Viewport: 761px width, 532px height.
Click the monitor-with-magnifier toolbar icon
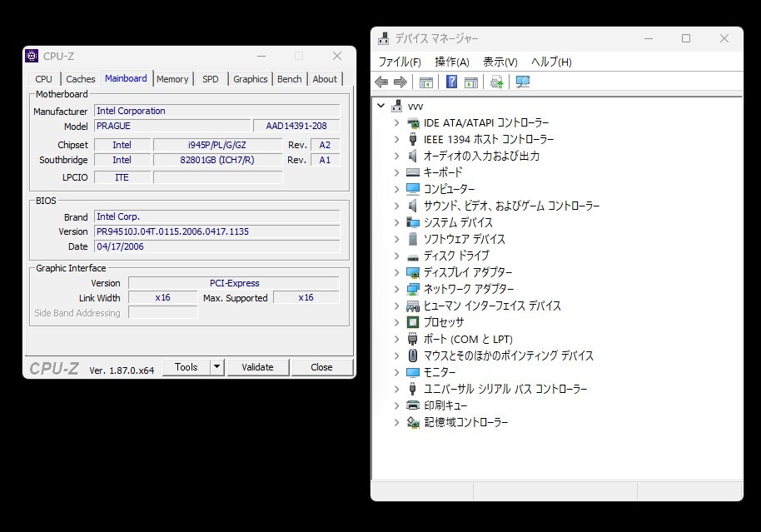522,81
